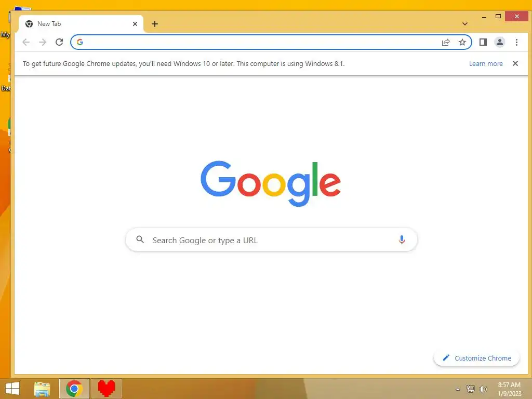This screenshot has height=399, width=532.
Task: Launch File Explorer from the taskbar
Action: (42, 389)
